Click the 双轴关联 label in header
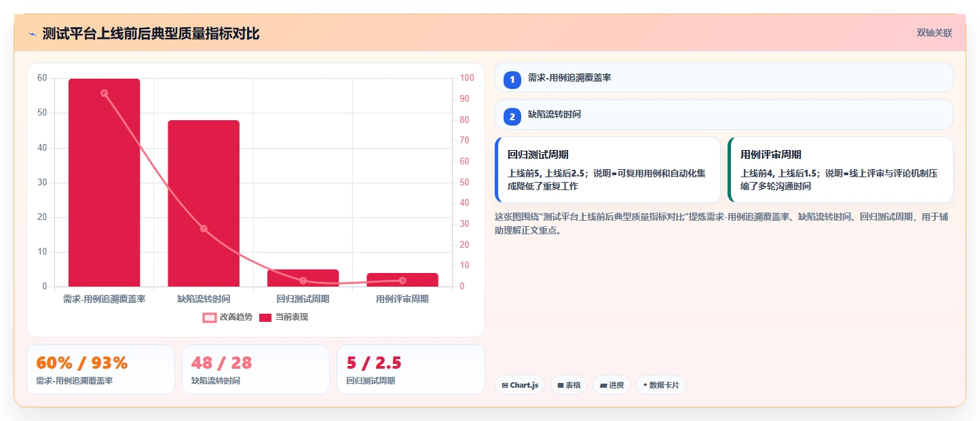 click(x=935, y=33)
